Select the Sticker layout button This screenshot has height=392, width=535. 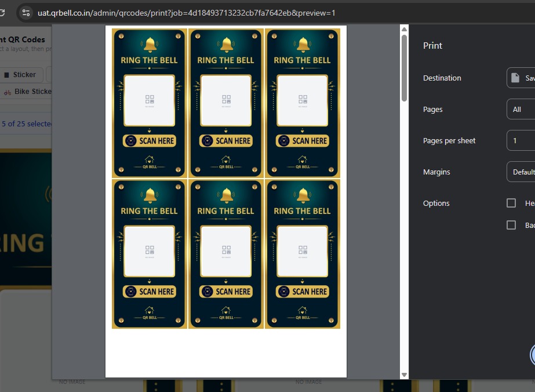point(21,75)
